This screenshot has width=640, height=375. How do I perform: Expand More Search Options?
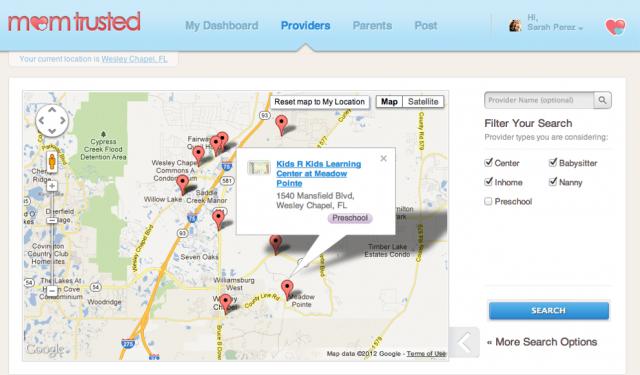[542, 342]
